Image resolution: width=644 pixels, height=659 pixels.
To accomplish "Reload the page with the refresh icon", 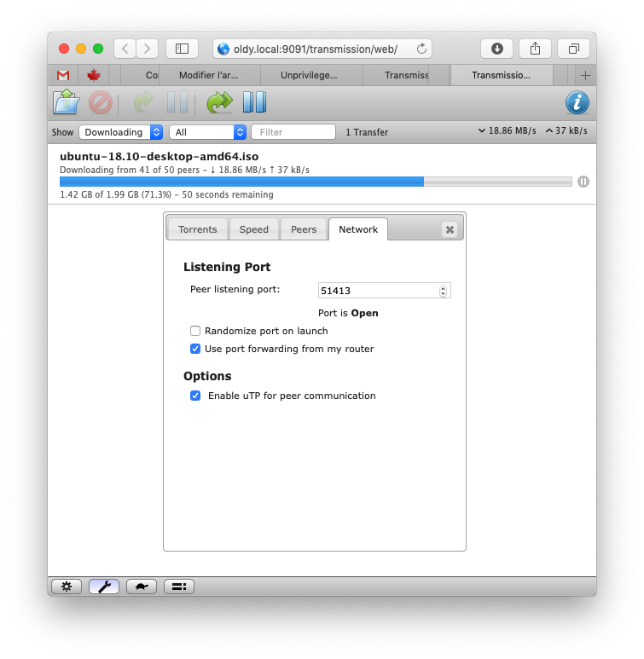I will pyautogui.click(x=421, y=49).
